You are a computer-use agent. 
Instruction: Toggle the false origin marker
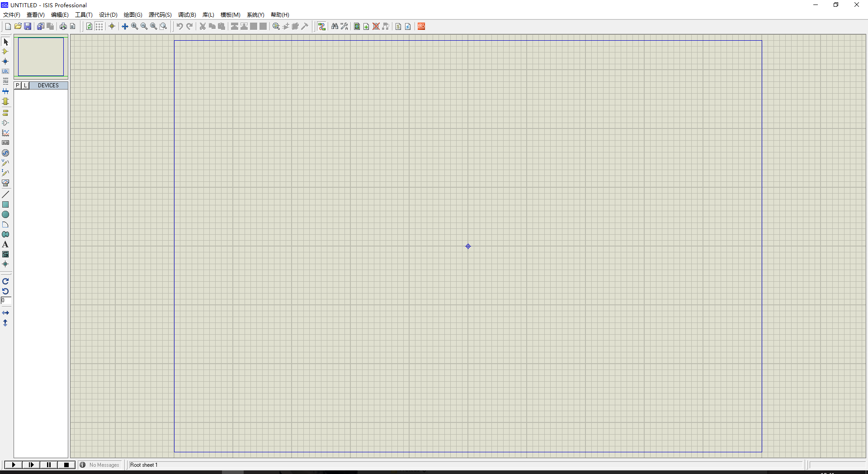point(112,26)
